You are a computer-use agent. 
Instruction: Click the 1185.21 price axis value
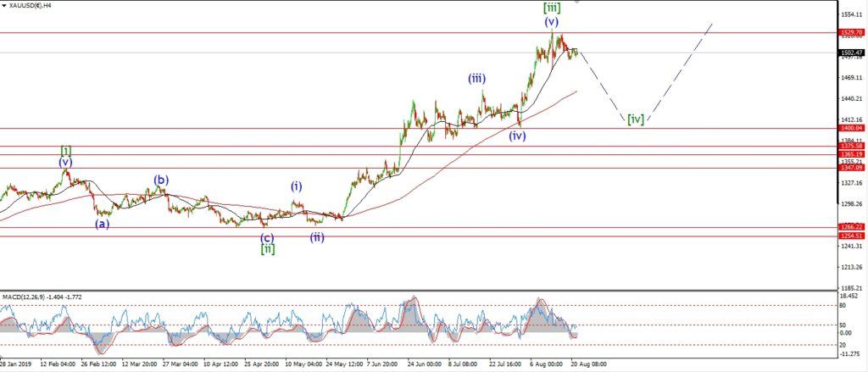pyautogui.click(x=852, y=288)
